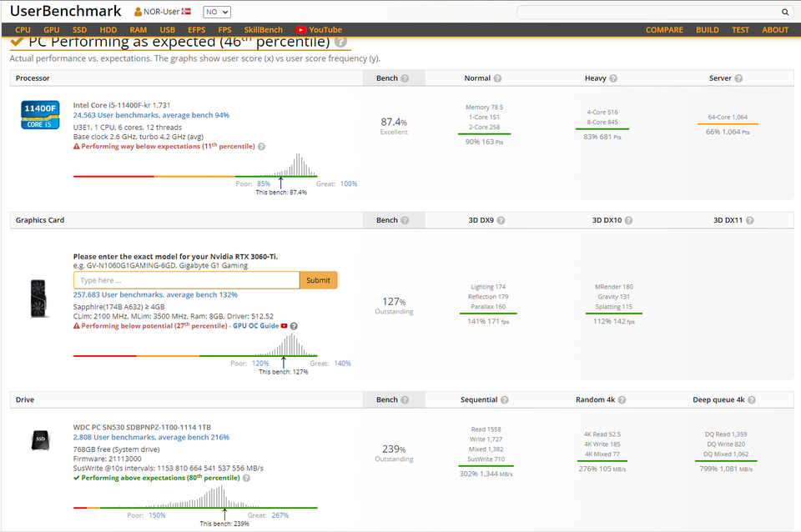Click help icon beside Graphics Card Bench header
Image resolution: width=801 pixels, height=532 pixels.
click(x=405, y=220)
